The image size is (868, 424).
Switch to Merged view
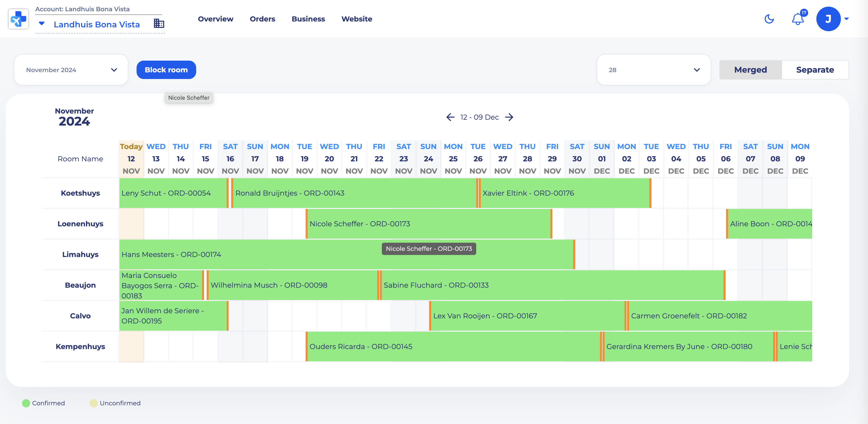coord(750,70)
